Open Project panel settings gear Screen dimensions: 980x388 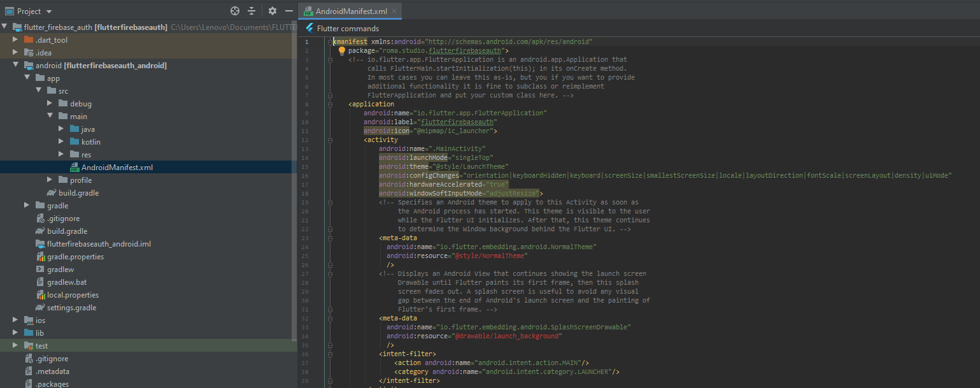point(273,11)
